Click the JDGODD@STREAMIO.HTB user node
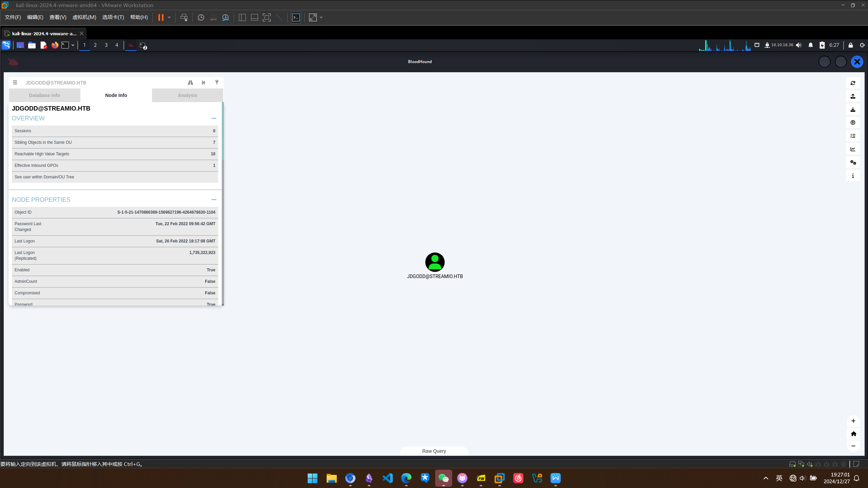Image resolution: width=868 pixels, height=488 pixels. click(435, 262)
